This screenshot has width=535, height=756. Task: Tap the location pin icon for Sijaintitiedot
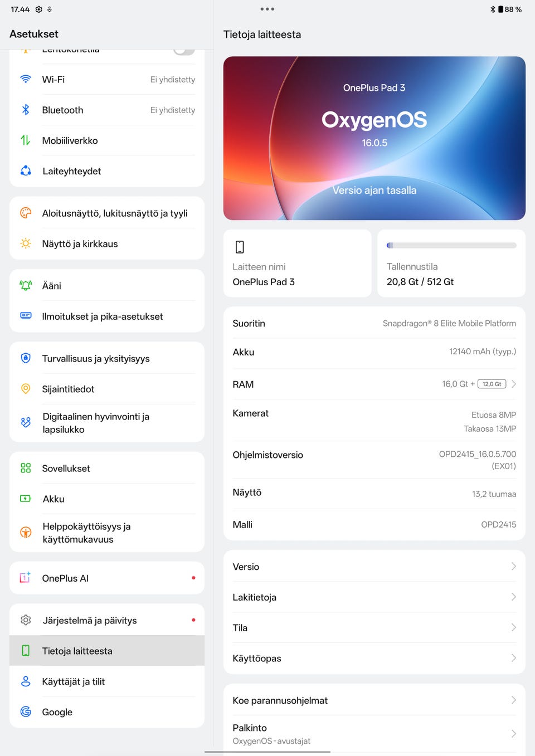click(x=26, y=389)
